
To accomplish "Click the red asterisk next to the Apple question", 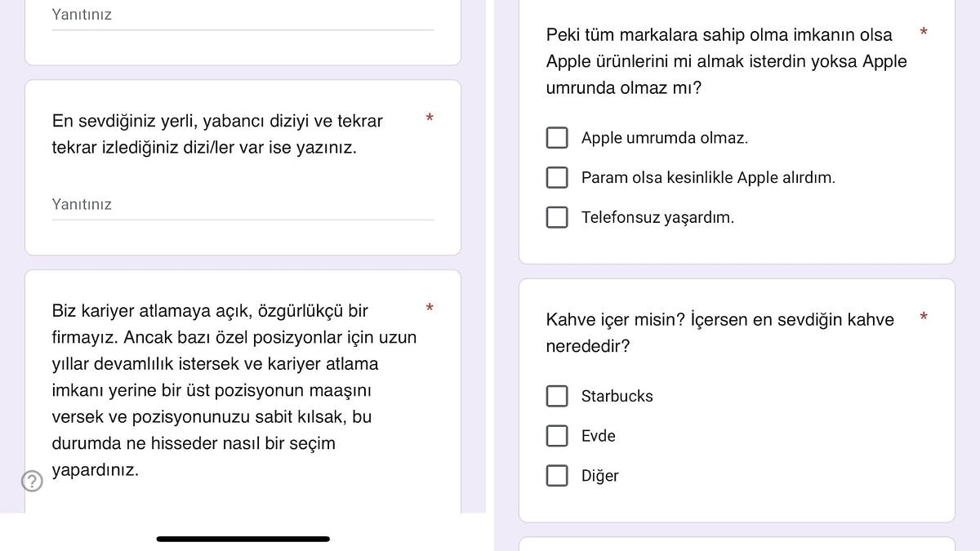I will (x=924, y=33).
